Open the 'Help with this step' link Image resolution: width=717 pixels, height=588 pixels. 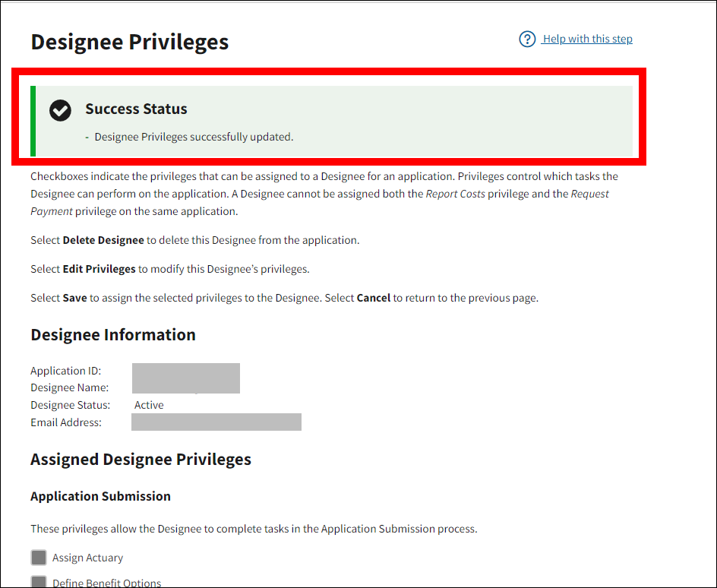point(587,39)
